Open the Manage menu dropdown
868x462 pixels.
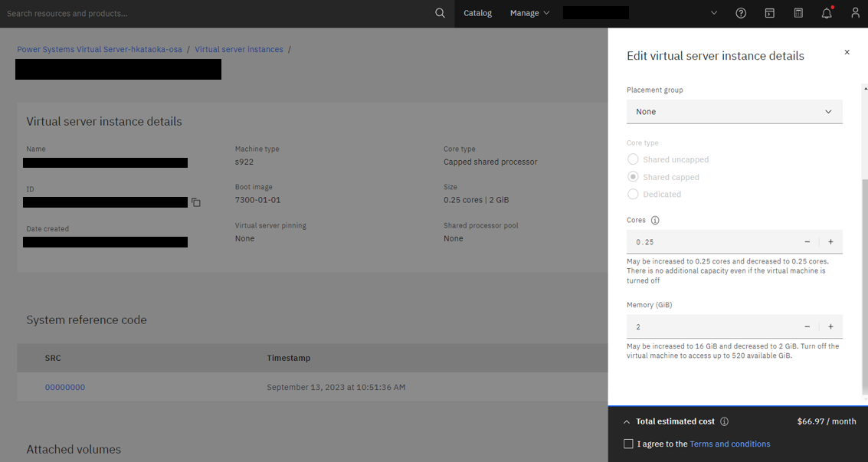click(x=530, y=13)
